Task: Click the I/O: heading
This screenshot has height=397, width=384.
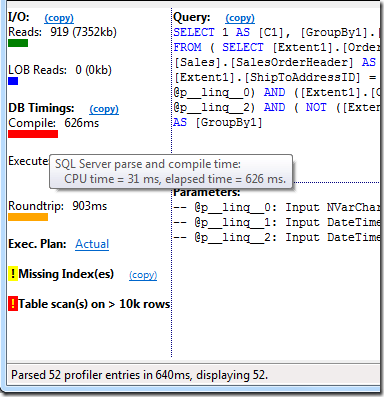Action: click(19, 17)
